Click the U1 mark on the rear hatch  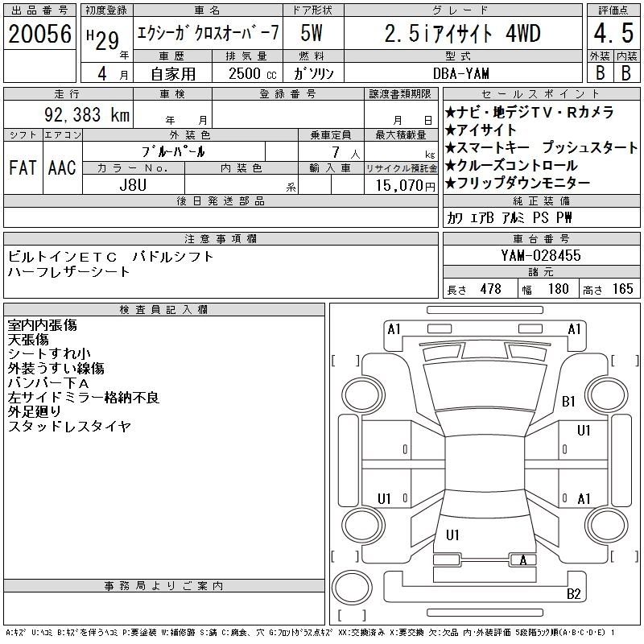(x=452, y=535)
